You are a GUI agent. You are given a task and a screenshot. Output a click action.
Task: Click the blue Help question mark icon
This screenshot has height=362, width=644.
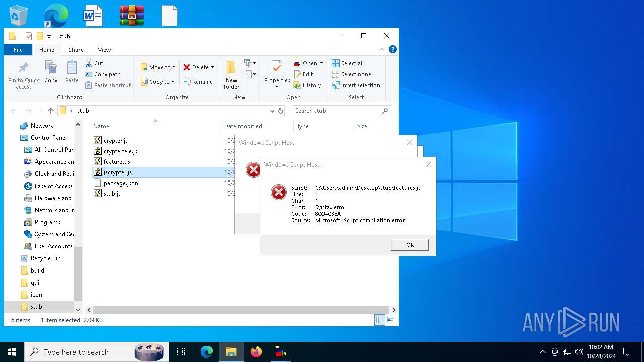pyautogui.click(x=393, y=49)
